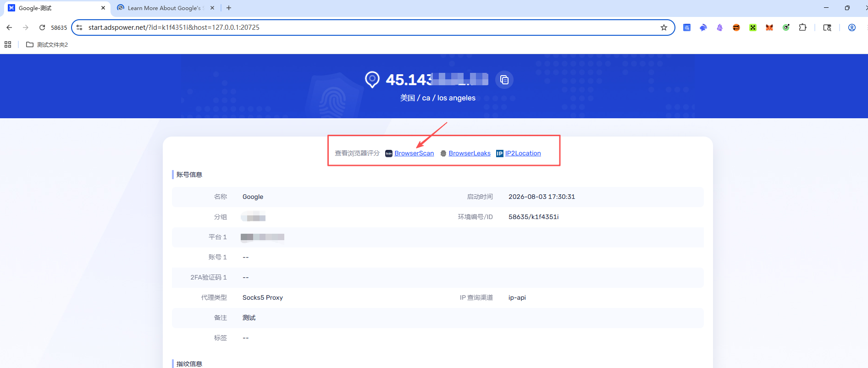The image size is (868, 368).
Task: Click the 2FA验证码 1 field label
Action: coord(209,277)
